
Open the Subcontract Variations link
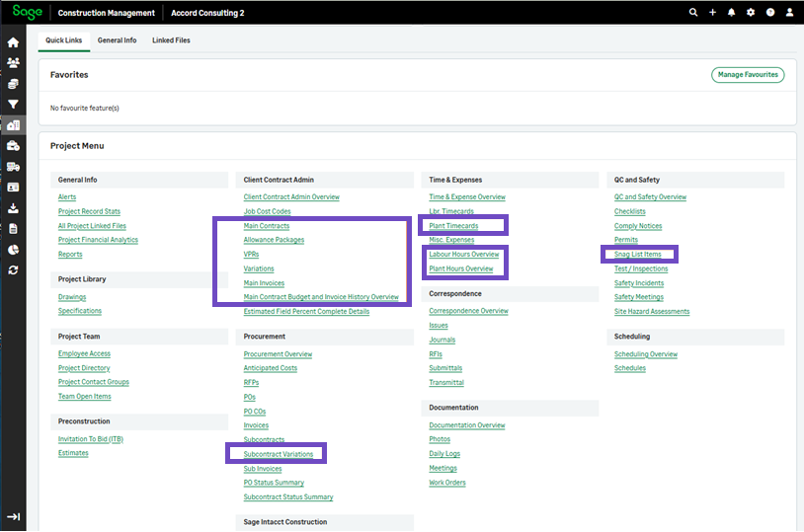pyautogui.click(x=279, y=455)
